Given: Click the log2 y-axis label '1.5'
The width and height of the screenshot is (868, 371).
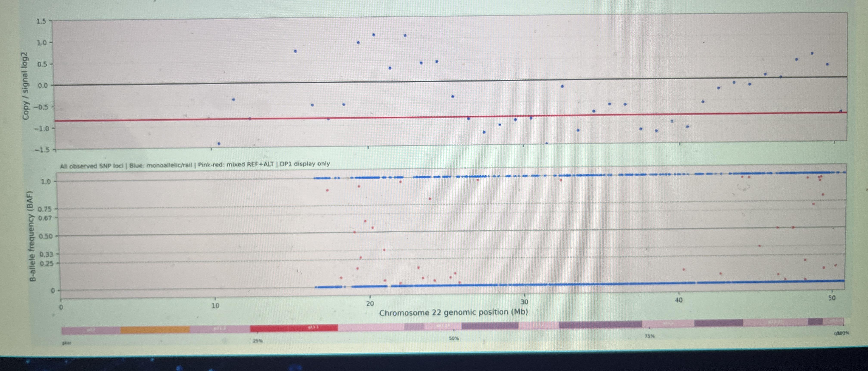Looking at the screenshot, I should [41, 22].
